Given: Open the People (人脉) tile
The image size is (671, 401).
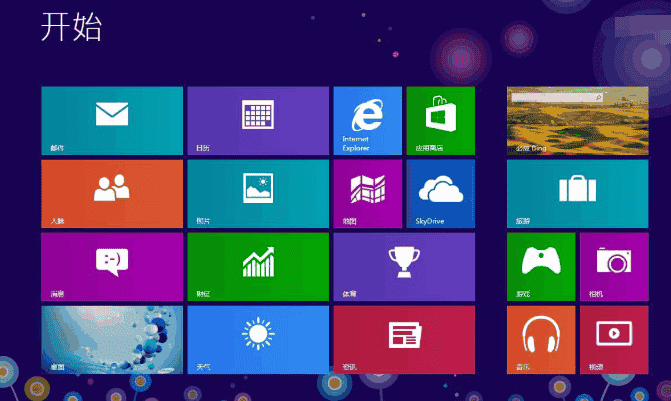Looking at the screenshot, I should click(x=112, y=194).
